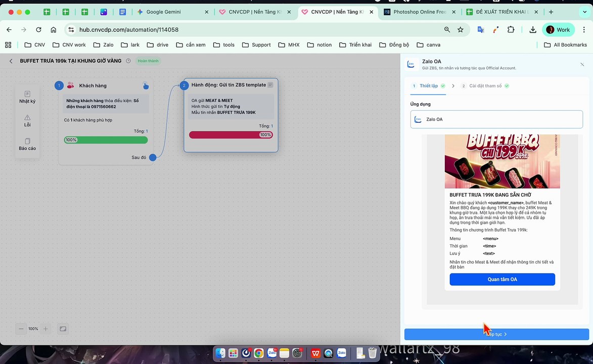
Task: Navigate back in browser history
Action: click(x=9, y=29)
